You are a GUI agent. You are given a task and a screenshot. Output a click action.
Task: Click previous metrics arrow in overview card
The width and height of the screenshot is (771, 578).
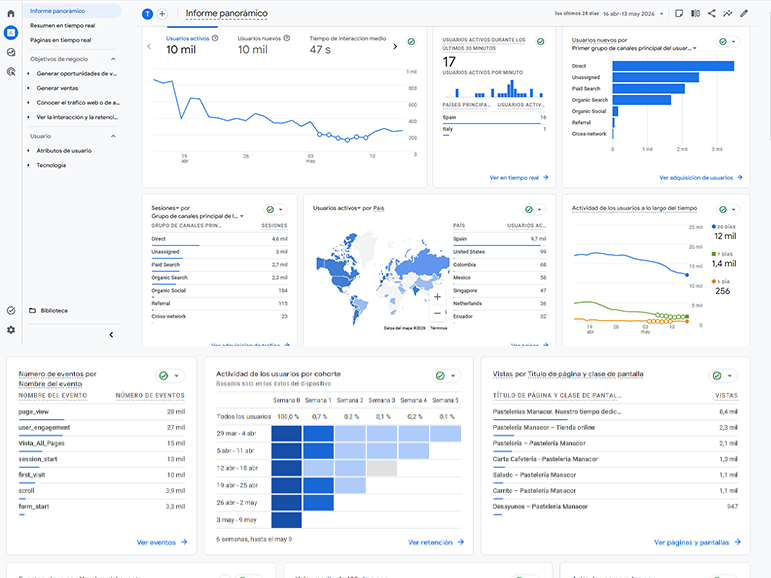[149, 47]
